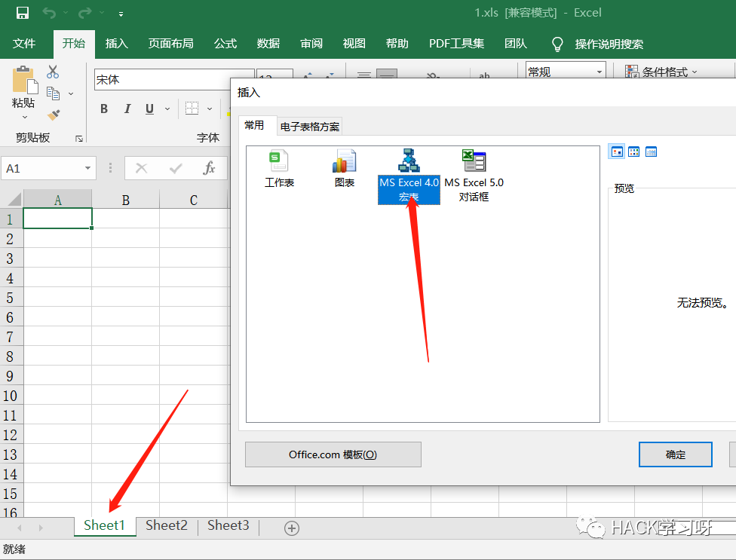Screen dimensions: 736x560
Task: Select the 图表 template icon
Action: [344, 169]
